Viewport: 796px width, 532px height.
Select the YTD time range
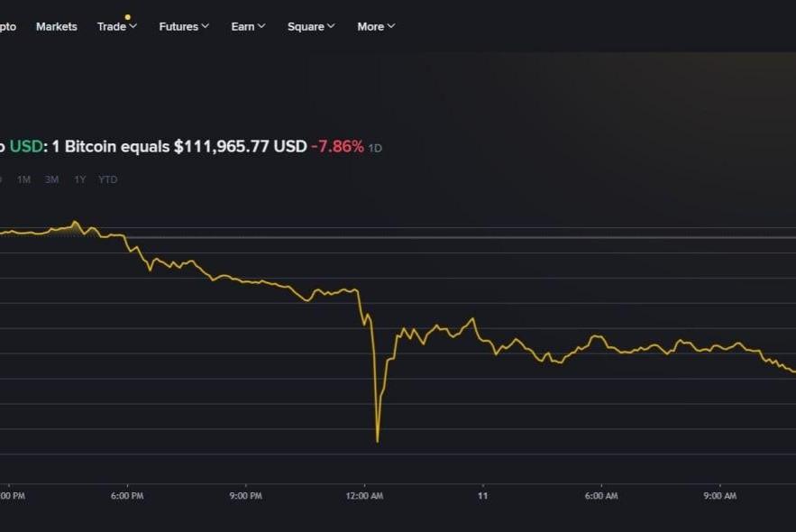(107, 179)
